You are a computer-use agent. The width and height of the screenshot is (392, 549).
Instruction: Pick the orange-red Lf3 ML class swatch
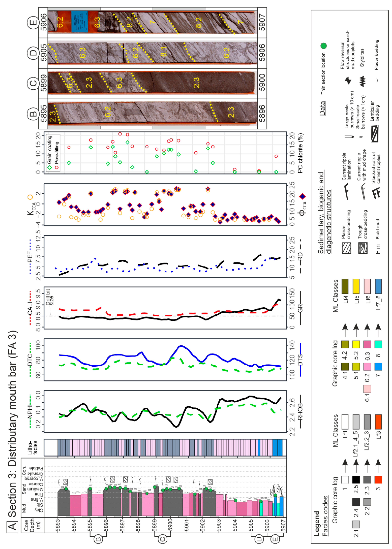tap(378, 422)
